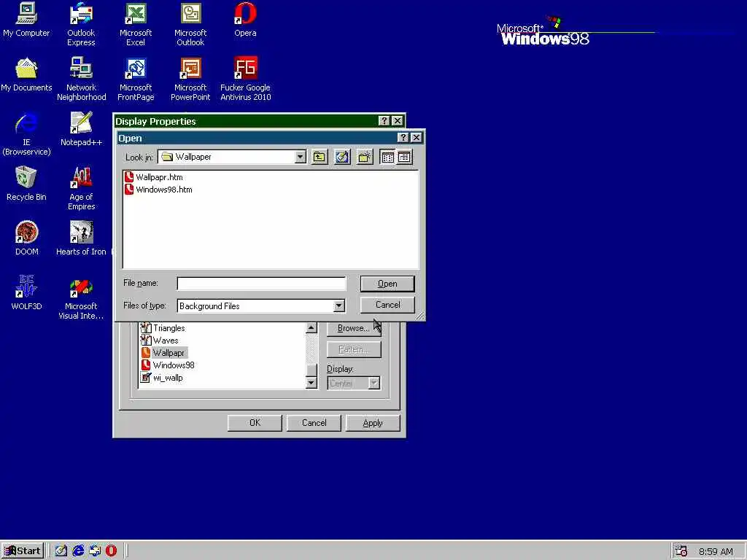Viewport: 747px width, 560px height.
Task: Select Triangles wallpaper in list
Action: pos(163,328)
